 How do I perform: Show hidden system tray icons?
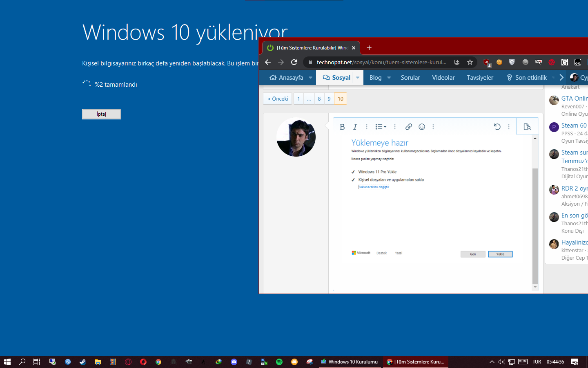coord(492,362)
